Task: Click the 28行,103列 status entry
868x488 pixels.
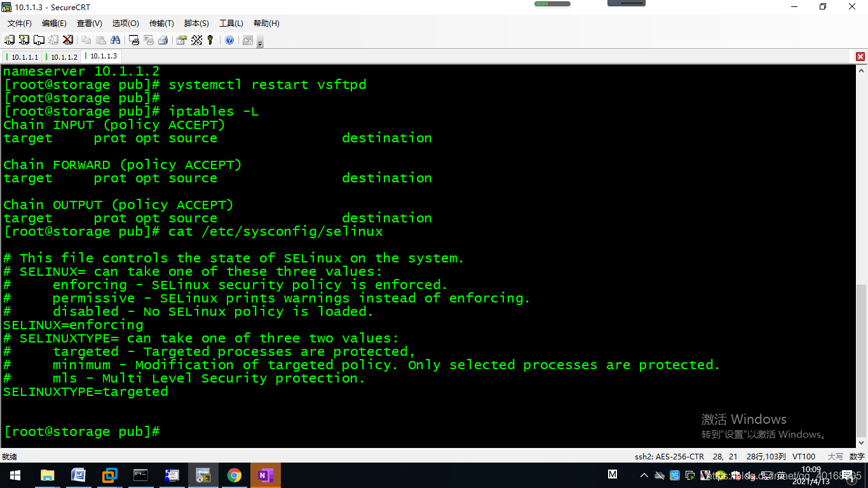Action: [766, 456]
